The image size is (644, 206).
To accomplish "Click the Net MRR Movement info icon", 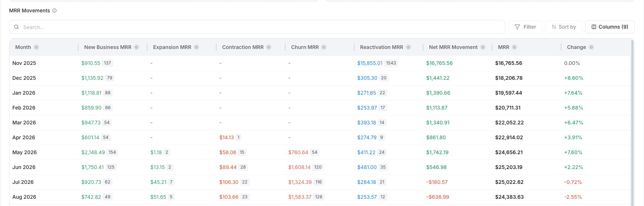I will point(483,47).
